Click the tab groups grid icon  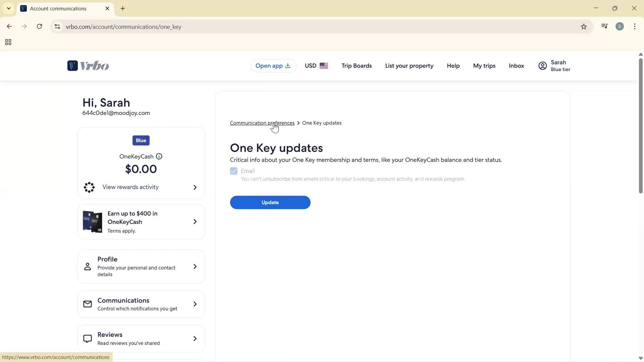click(x=8, y=42)
